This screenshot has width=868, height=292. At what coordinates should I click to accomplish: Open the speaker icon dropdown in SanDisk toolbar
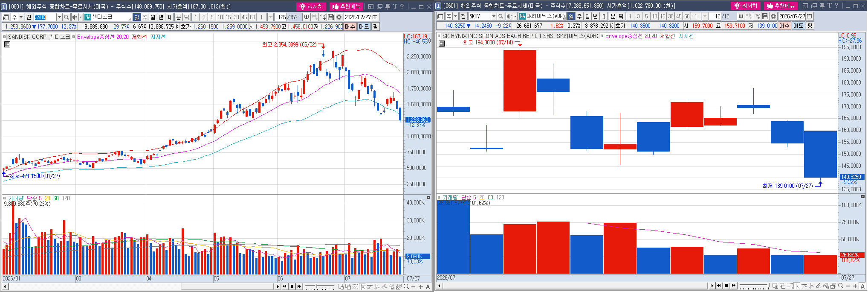coord(81,17)
